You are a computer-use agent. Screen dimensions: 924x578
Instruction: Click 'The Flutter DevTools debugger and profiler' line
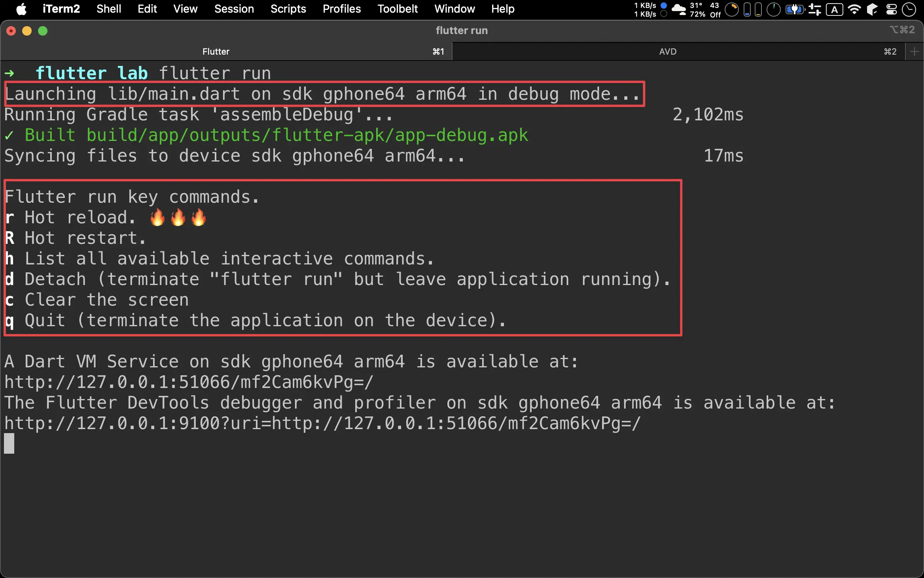(420, 403)
